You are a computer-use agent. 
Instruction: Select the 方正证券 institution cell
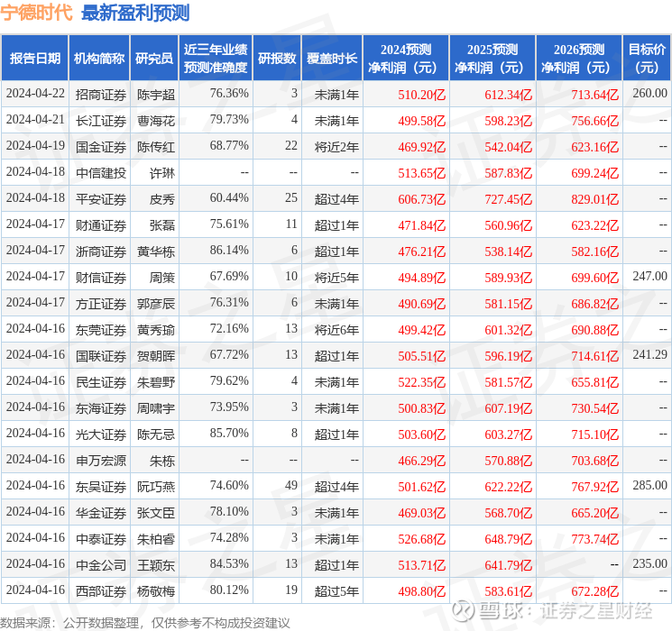coord(101,303)
